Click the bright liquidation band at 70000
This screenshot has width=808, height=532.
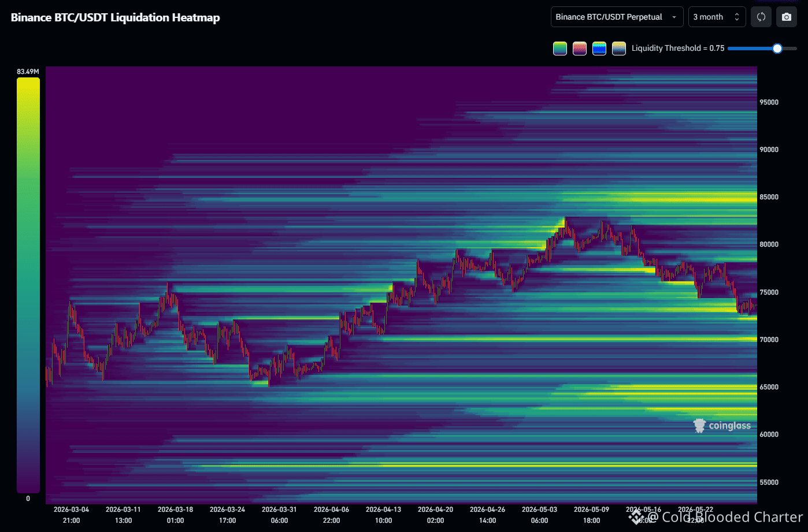[569, 339]
